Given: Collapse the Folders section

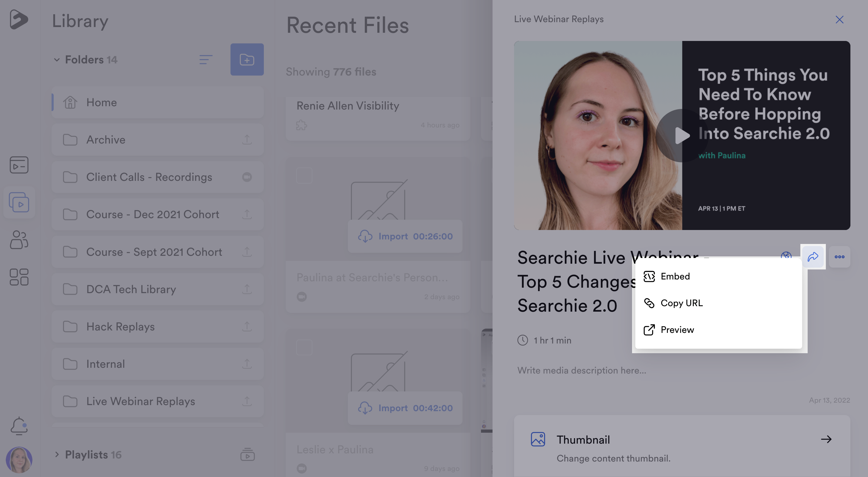Looking at the screenshot, I should [57, 60].
